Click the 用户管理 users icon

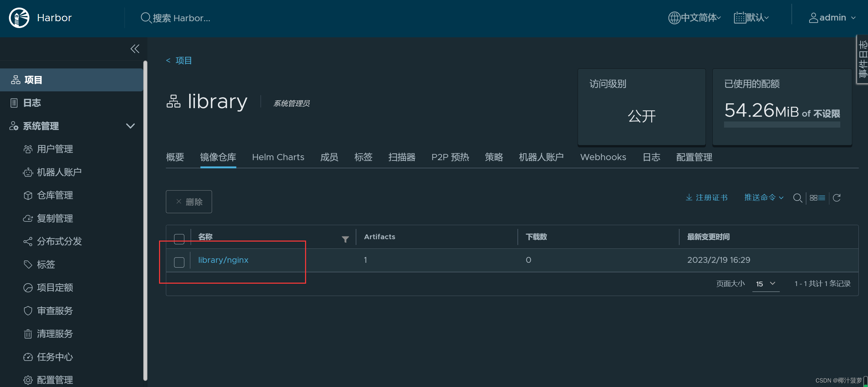coord(28,149)
